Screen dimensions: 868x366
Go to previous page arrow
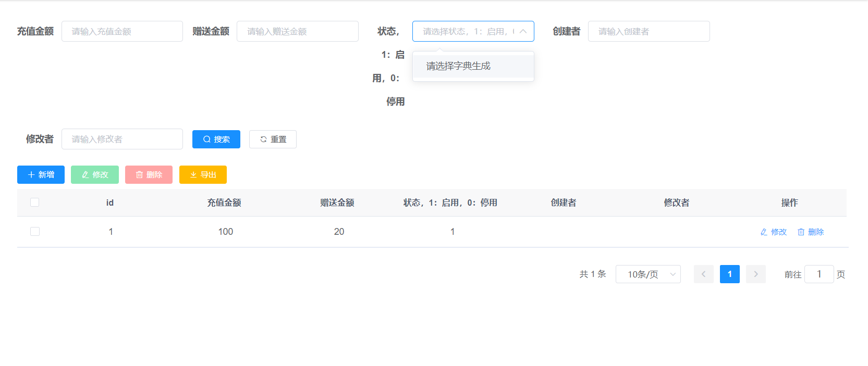click(703, 274)
